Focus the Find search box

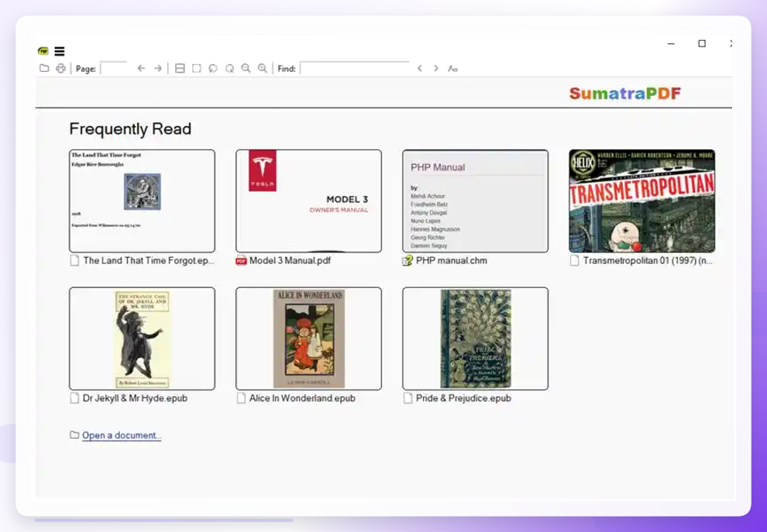point(355,68)
